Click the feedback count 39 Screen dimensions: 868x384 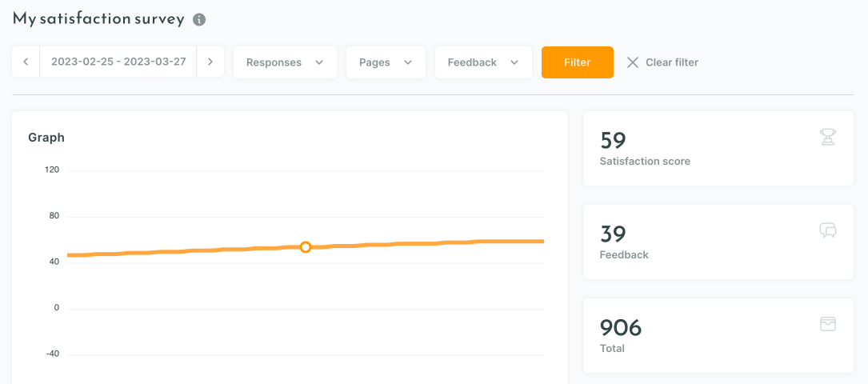coord(613,234)
